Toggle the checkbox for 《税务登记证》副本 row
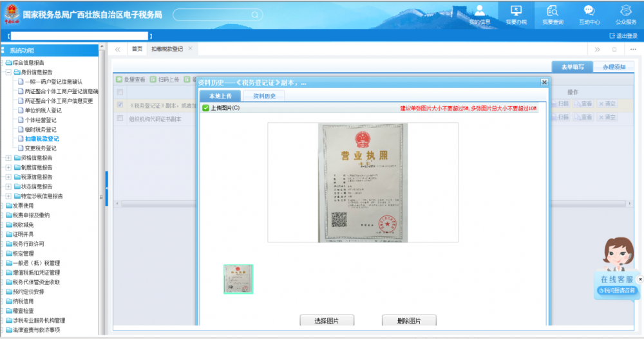644x339 pixels. (120, 104)
